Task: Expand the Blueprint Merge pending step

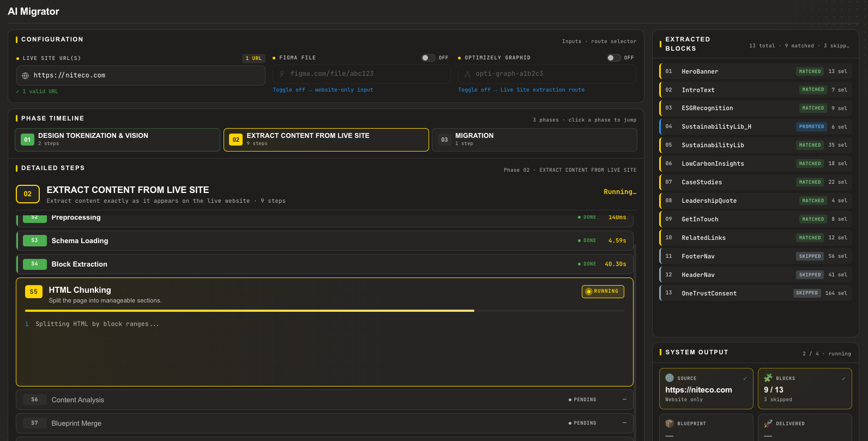Action: (325, 423)
